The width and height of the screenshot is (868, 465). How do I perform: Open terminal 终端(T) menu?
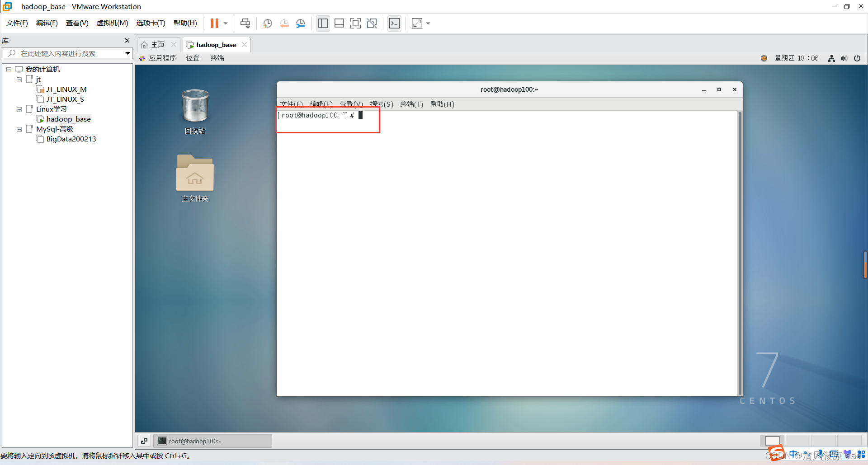412,104
